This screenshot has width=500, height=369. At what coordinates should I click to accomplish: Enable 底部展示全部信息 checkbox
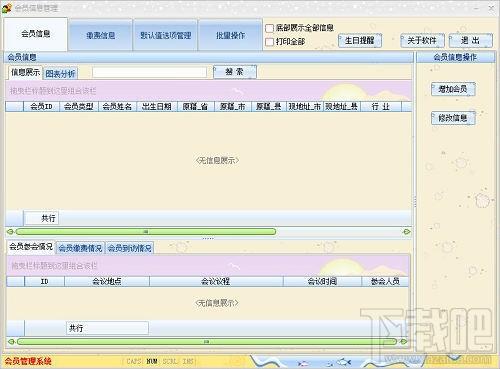[269, 28]
